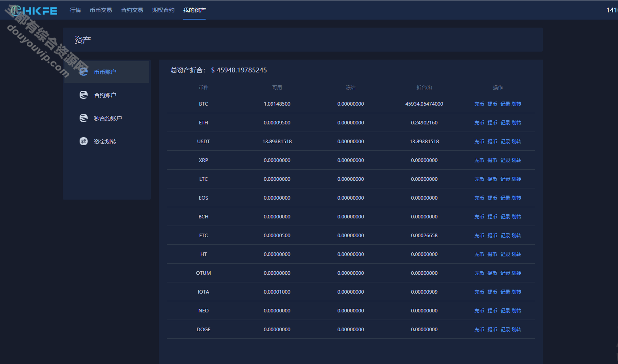This screenshot has width=618, height=364.
Task: Select 币币账户 in the sidebar
Action: coord(107,72)
